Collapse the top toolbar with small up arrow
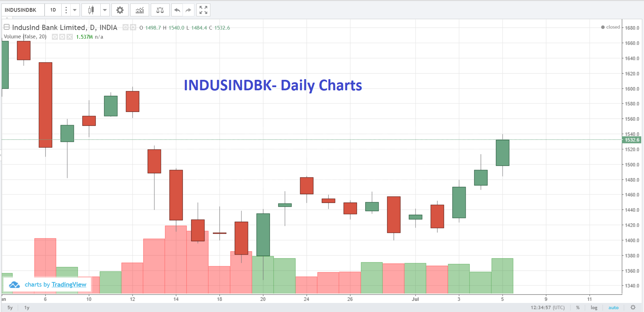644x312 pixels. point(7,17)
